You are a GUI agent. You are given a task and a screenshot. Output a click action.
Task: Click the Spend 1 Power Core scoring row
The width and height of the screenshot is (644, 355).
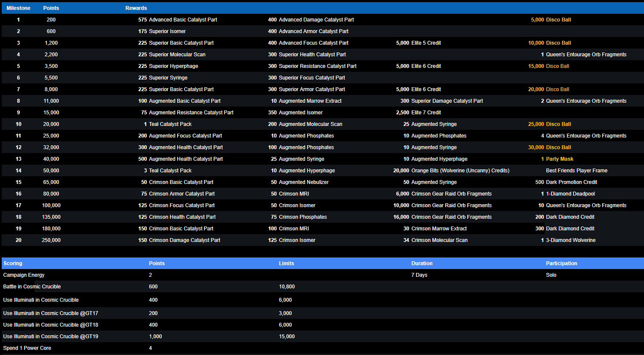click(x=27, y=348)
